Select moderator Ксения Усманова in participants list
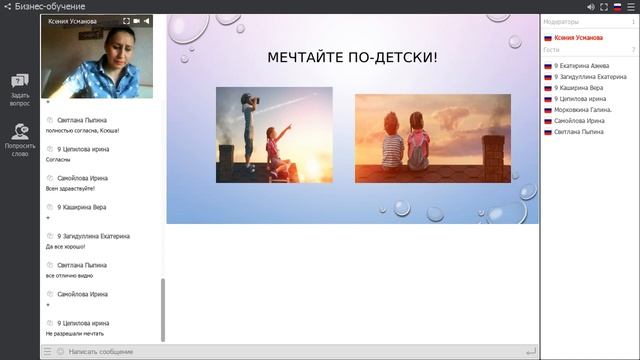 [x=578, y=38]
